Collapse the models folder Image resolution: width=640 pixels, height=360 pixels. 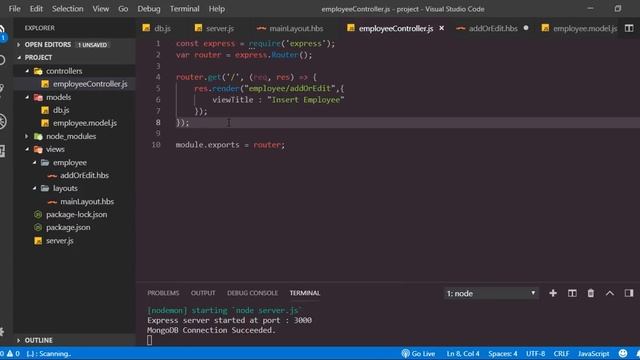[27, 97]
